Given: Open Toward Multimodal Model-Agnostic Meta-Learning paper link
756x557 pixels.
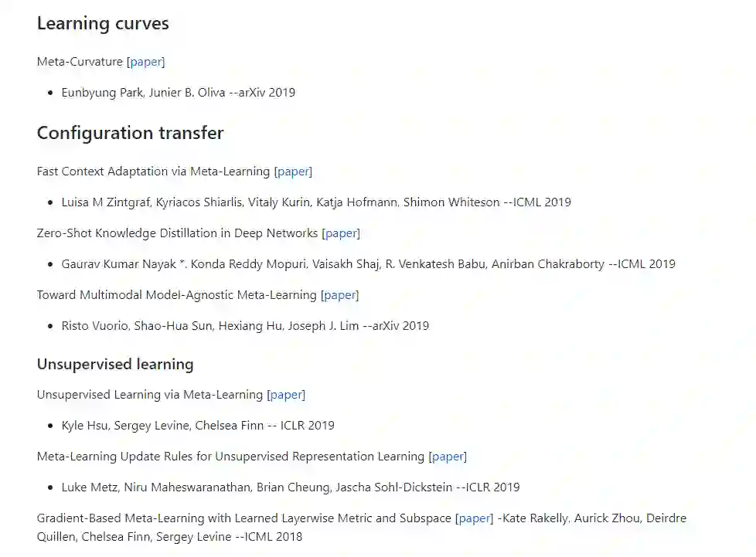Looking at the screenshot, I should (340, 295).
